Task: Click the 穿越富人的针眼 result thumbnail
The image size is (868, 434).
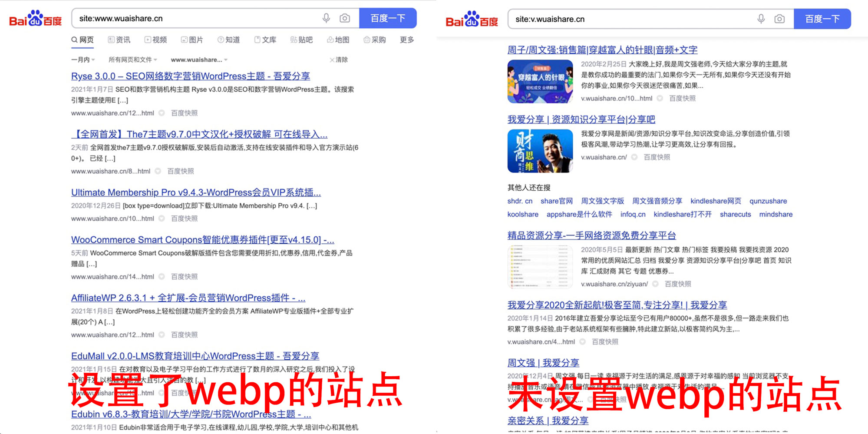Action: 540,82
